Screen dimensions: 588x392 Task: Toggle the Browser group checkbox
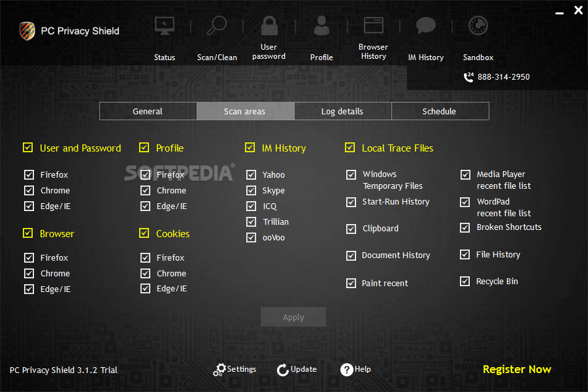click(27, 233)
